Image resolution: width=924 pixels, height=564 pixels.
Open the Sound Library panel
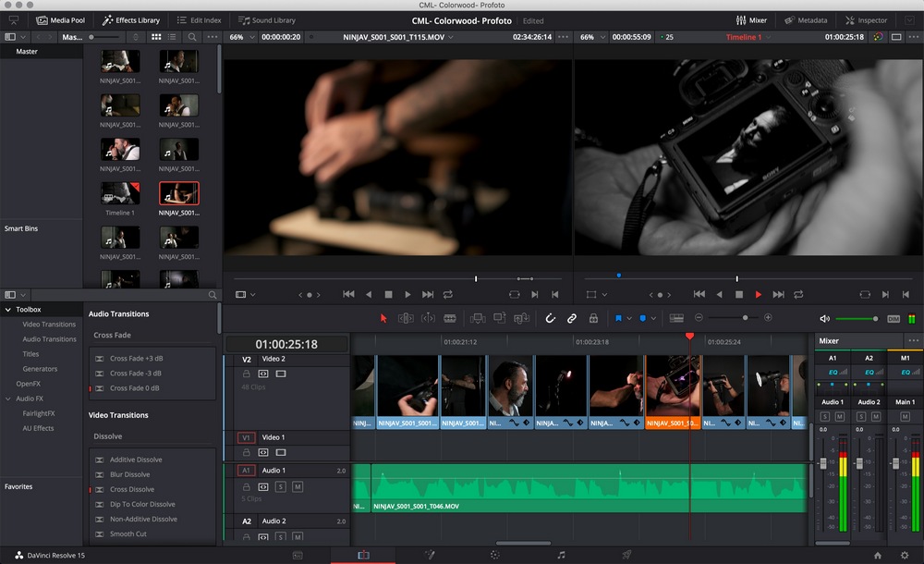tap(267, 20)
